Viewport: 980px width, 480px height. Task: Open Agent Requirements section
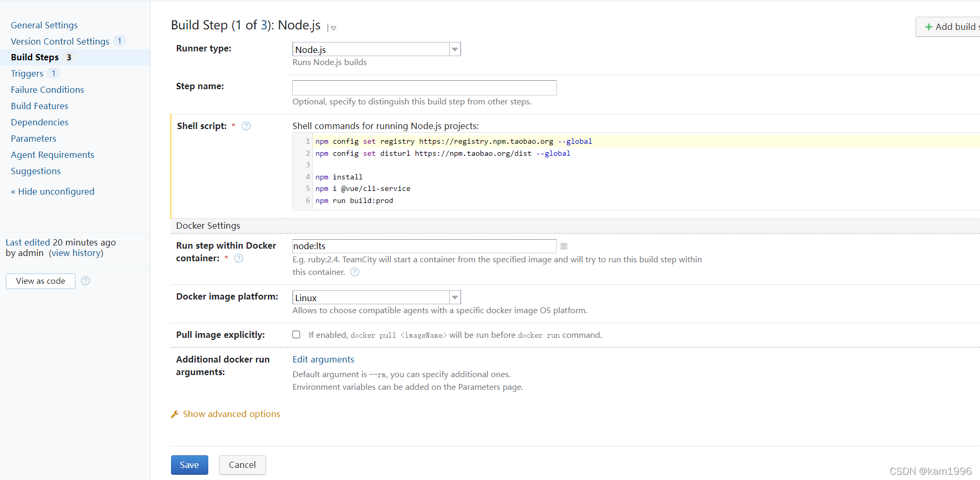tap(52, 155)
